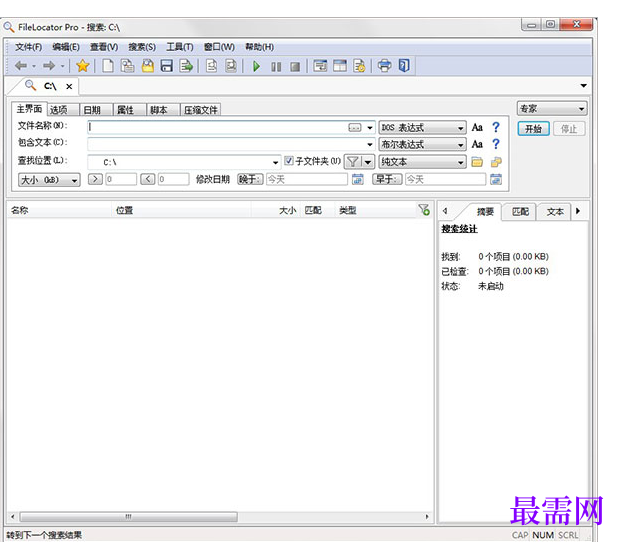The image size is (622, 542).
Task: Open the 纯文本 dropdown
Action: (x=422, y=162)
